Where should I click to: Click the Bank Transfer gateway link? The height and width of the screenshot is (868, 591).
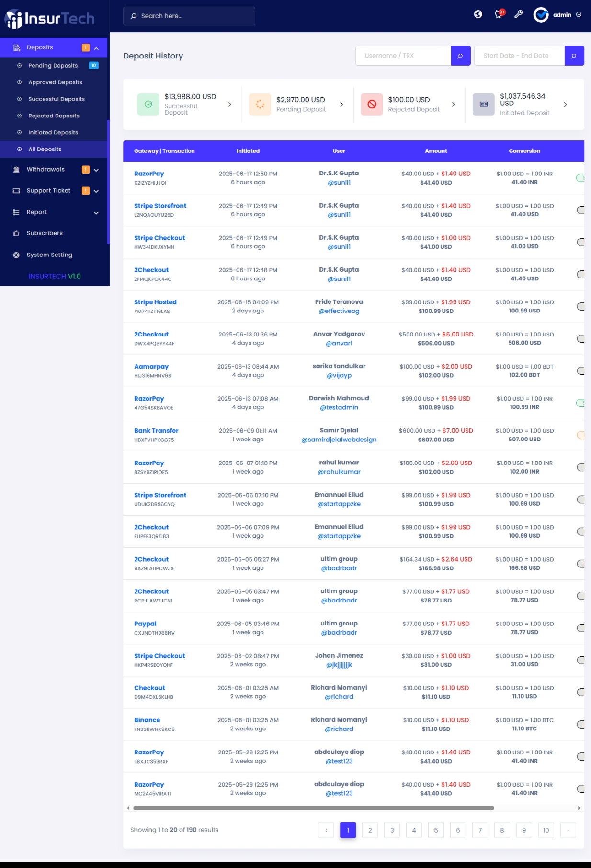click(x=156, y=431)
